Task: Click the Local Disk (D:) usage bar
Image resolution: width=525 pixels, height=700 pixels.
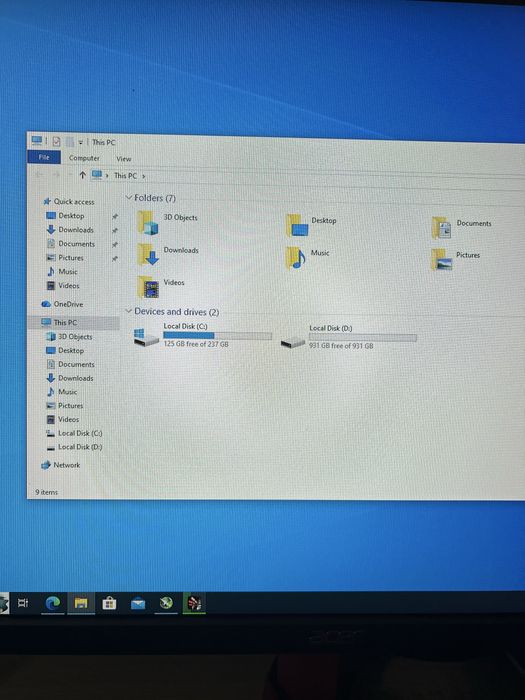Action: click(x=362, y=338)
